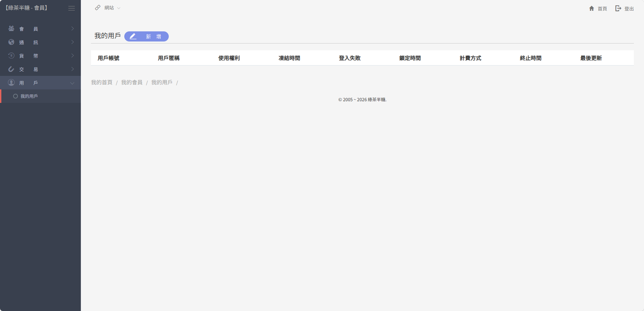
Task: Click the 會員 members group icon
Action: (x=11, y=29)
